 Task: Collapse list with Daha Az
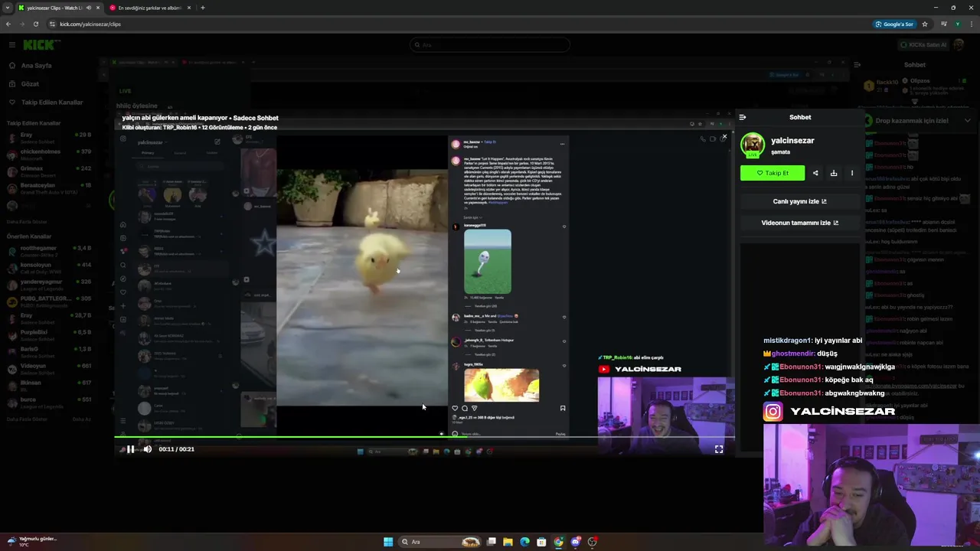click(81, 419)
